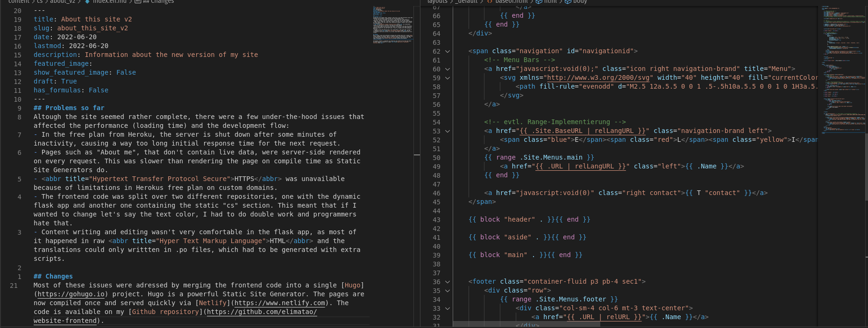Click the cube icon beside 'html' breadcrumb
The height and width of the screenshot is (328, 868).
tap(539, 2)
